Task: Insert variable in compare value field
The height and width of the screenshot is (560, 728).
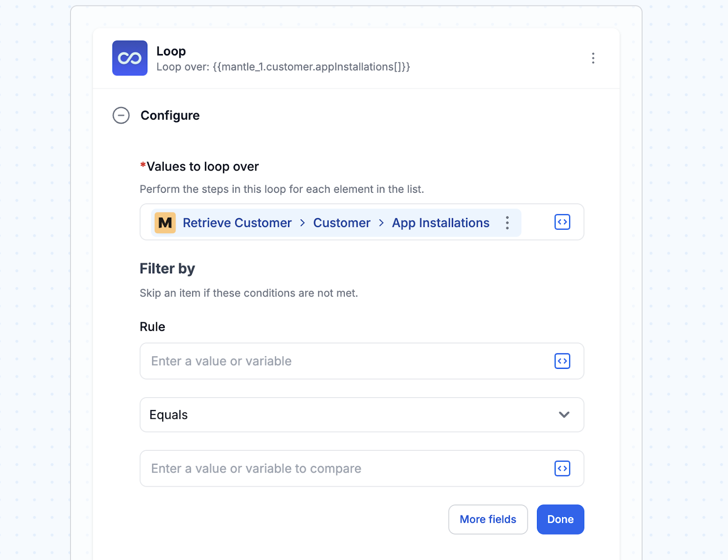Action: (x=562, y=469)
